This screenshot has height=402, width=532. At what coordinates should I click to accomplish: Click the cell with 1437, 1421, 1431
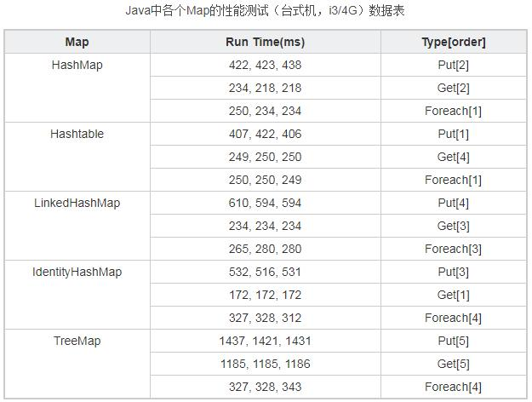click(265, 341)
